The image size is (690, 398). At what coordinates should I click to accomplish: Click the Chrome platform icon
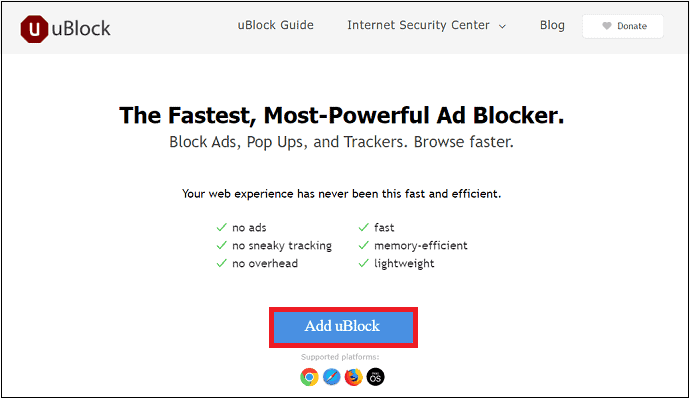309,377
